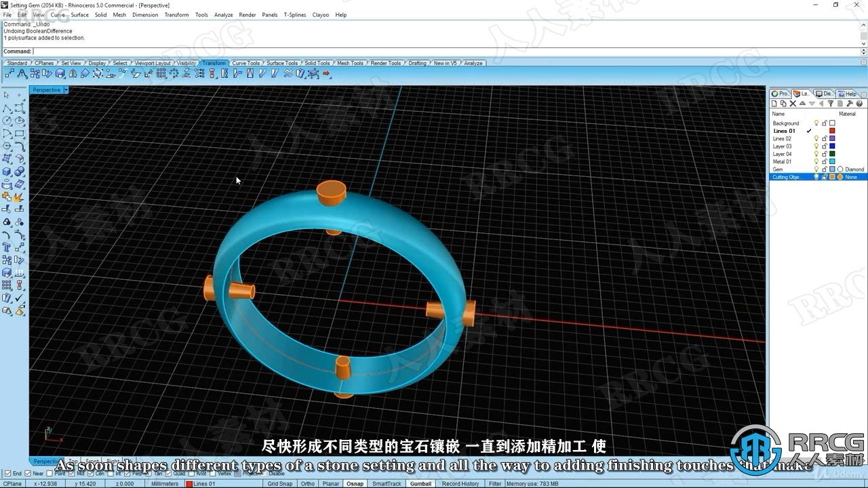Click the command history scroll up arrow

[x=863, y=24]
